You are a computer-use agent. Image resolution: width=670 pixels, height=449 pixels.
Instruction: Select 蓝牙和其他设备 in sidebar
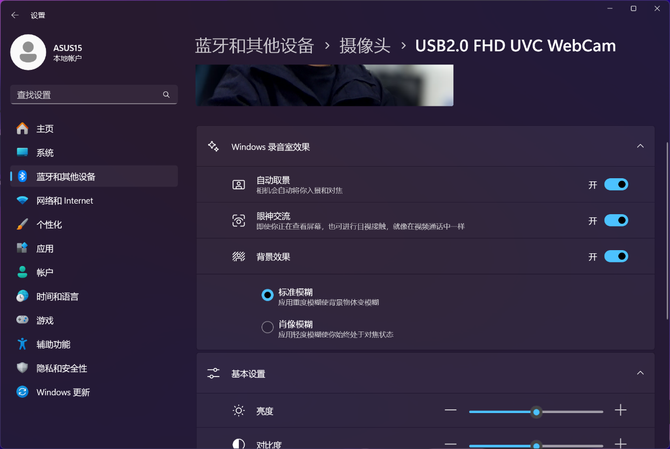[94, 176]
